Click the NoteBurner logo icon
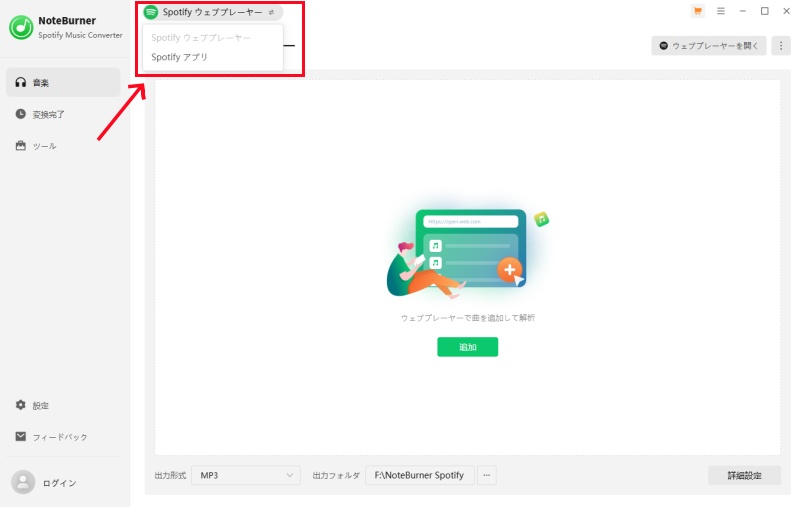This screenshot has width=800, height=507. click(21, 27)
